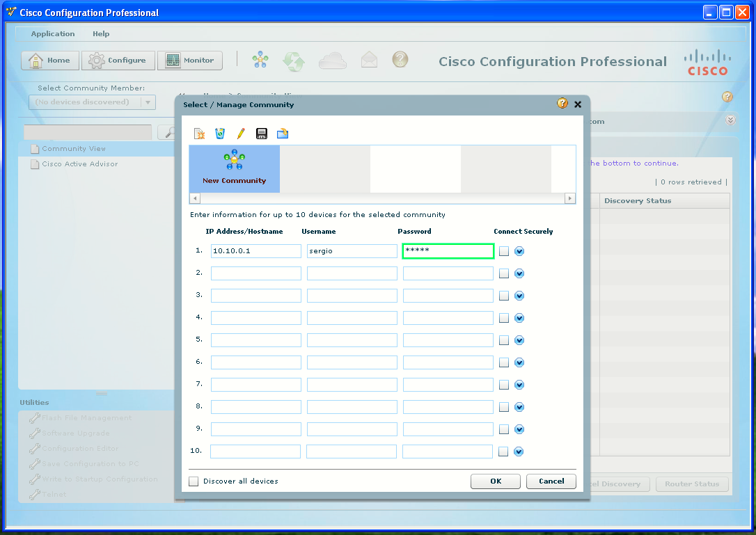Click the Edit community pencil icon

(x=241, y=134)
